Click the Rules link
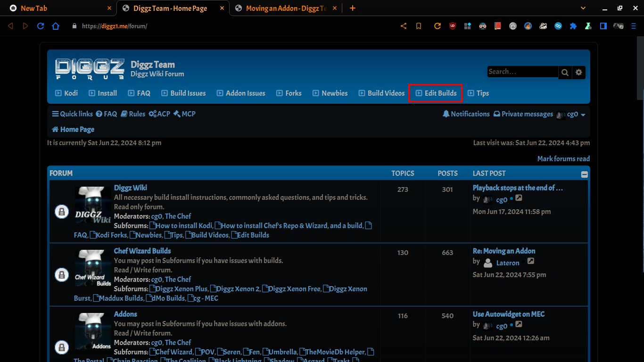Viewport: 644px width, 362px height. pyautogui.click(x=133, y=114)
